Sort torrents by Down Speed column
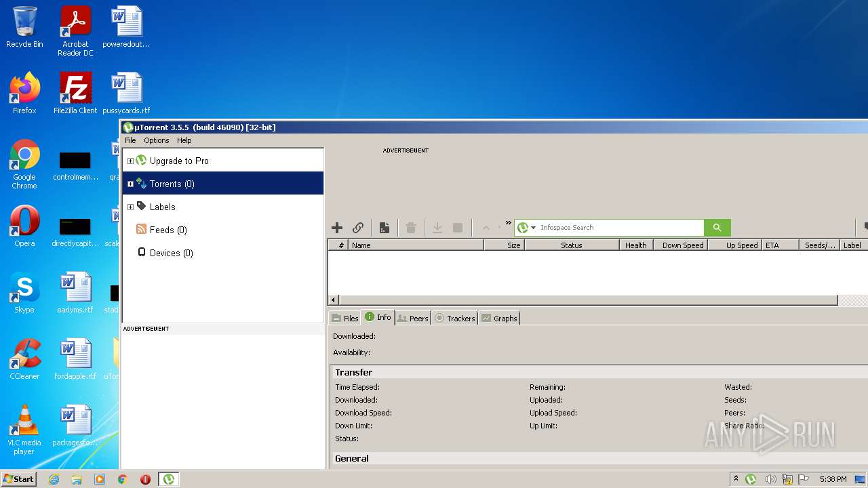 pyautogui.click(x=680, y=245)
